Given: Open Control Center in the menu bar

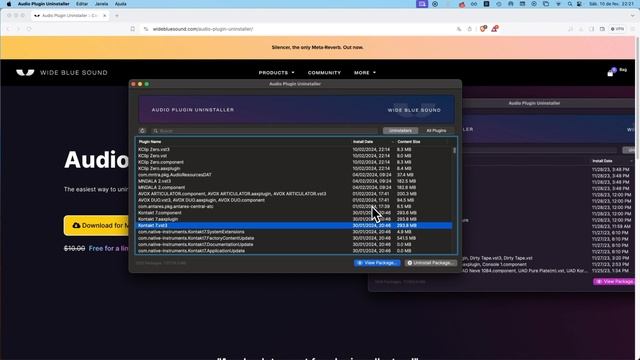Looking at the screenshot, I should (x=580, y=4).
